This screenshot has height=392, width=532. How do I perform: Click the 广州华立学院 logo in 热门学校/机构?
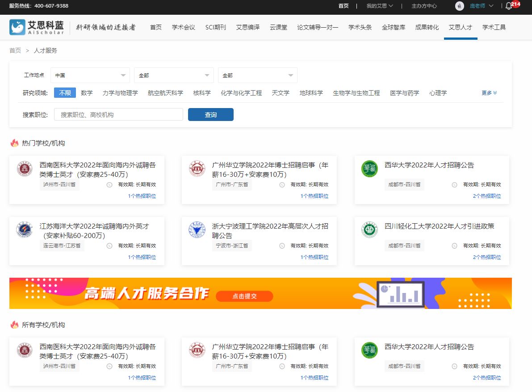197,168
